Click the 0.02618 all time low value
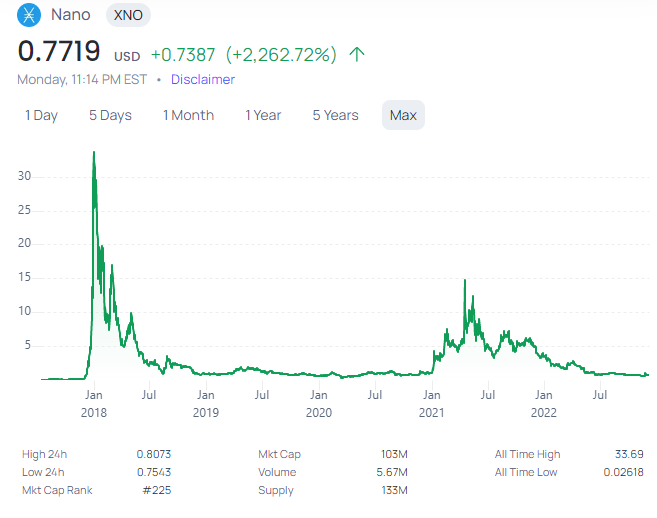The width and height of the screenshot is (657, 518). pyautogui.click(x=623, y=472)
